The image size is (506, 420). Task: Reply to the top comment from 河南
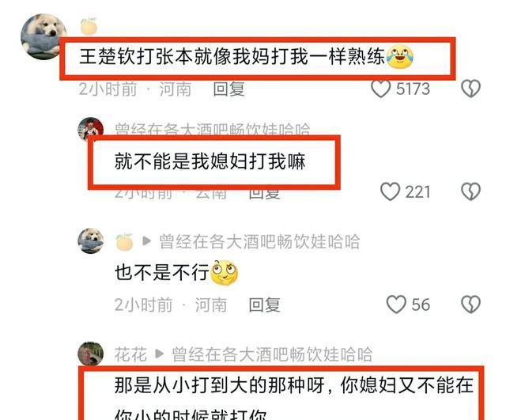point(228,89)
